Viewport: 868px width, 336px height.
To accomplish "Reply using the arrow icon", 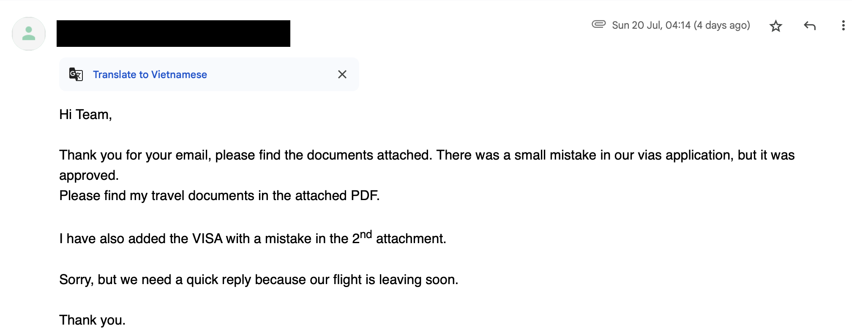I will tap(809, 26).
